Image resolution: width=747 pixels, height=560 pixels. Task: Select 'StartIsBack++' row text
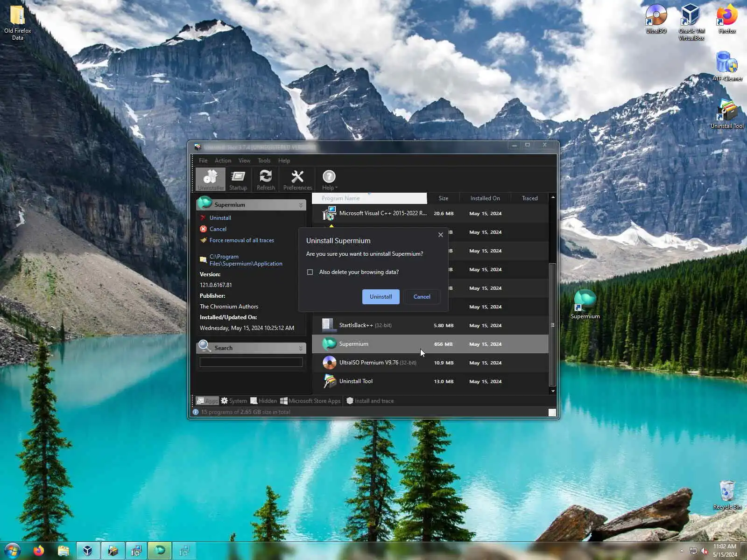(x=356, y=325)
